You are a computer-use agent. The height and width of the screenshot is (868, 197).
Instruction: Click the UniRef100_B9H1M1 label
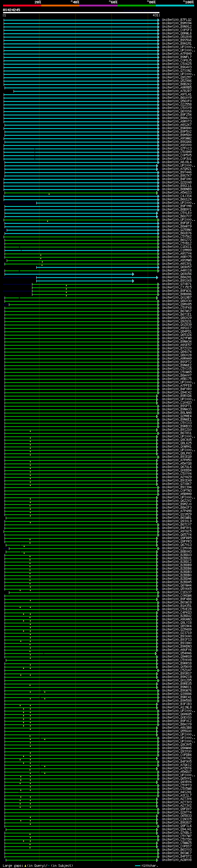(177, 43)
